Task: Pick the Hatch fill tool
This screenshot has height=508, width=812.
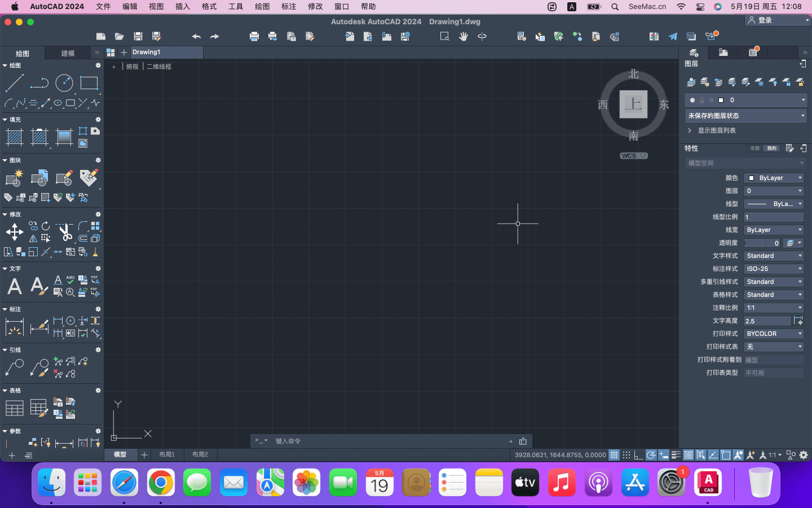Action: pyautogui.click(x=14, y=137)
